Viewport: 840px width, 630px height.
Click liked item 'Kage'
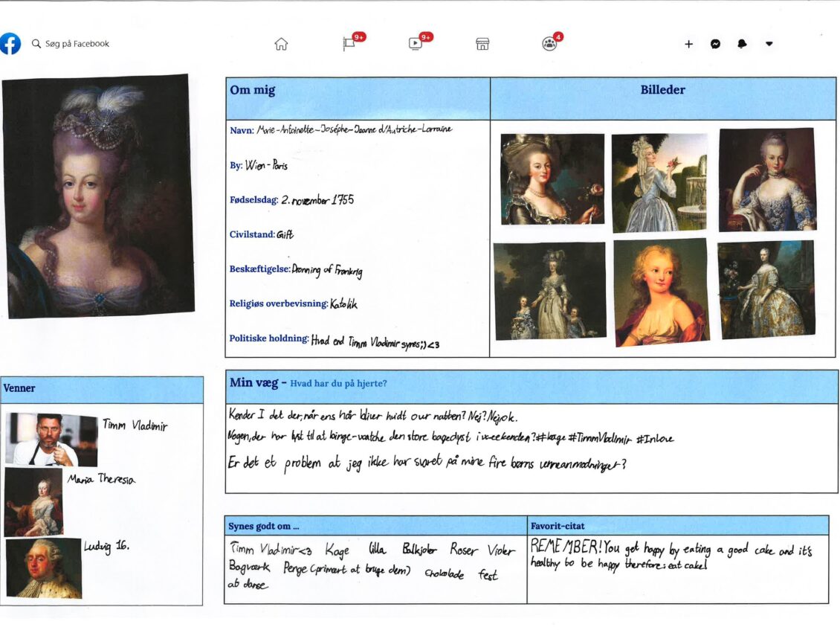tap(337, 550)
